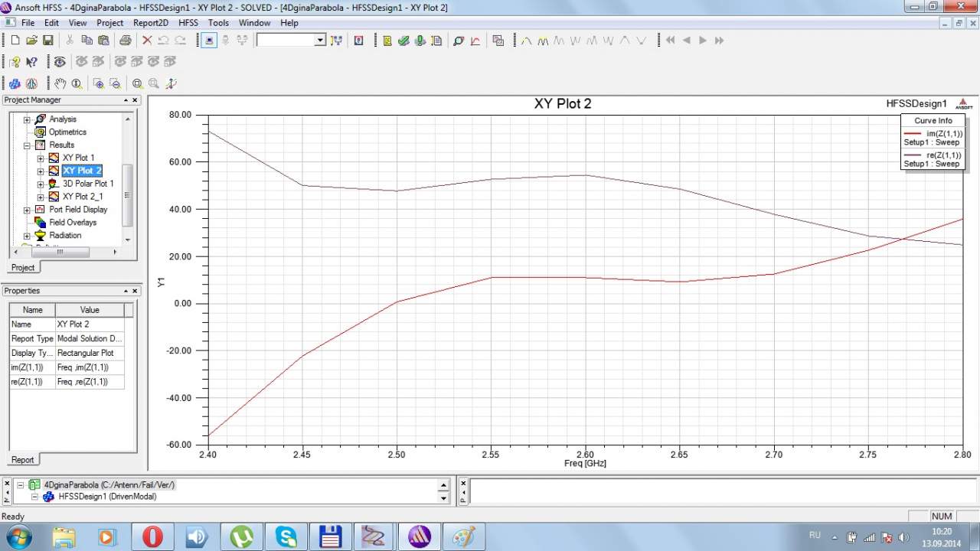Screen dimensions: 980x551
Task: Click the Save project icon
Action: (47, 41)
